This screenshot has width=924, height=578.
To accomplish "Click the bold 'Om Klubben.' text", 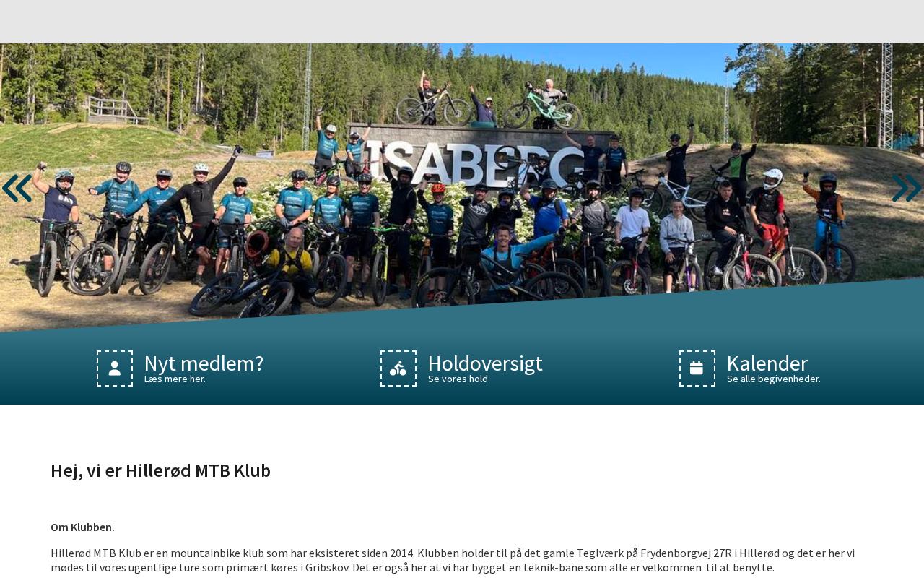I will (x=82, y=527).
